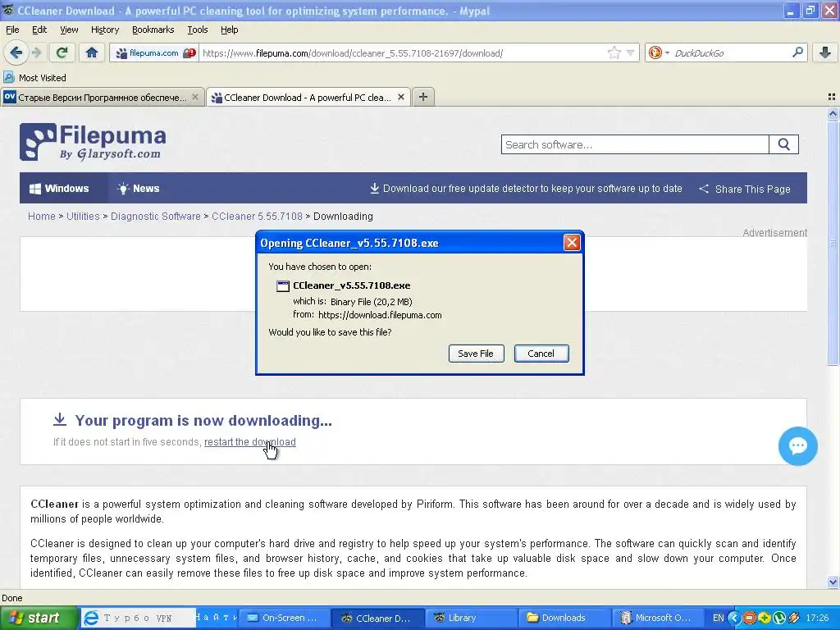This screenshot has height=630, width=840.
Task: Bookmark this page with the star icon
Action: tap(614, 52)
